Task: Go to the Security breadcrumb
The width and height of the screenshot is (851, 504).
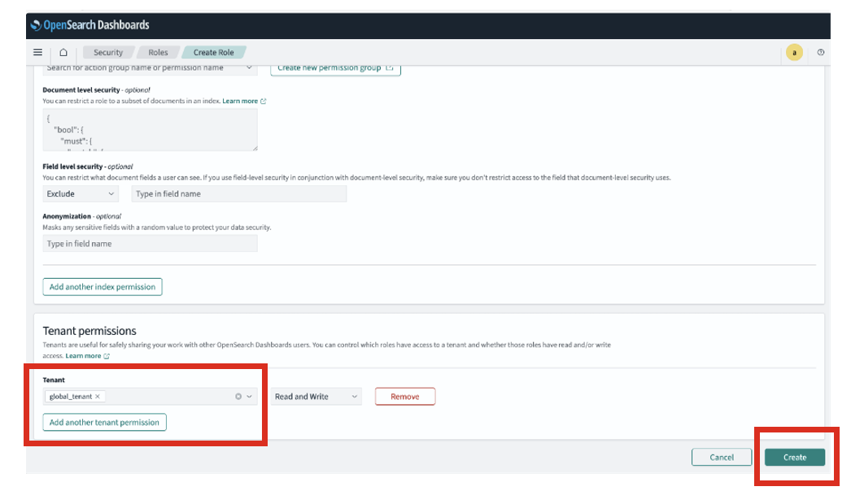Action: (108, 52)
